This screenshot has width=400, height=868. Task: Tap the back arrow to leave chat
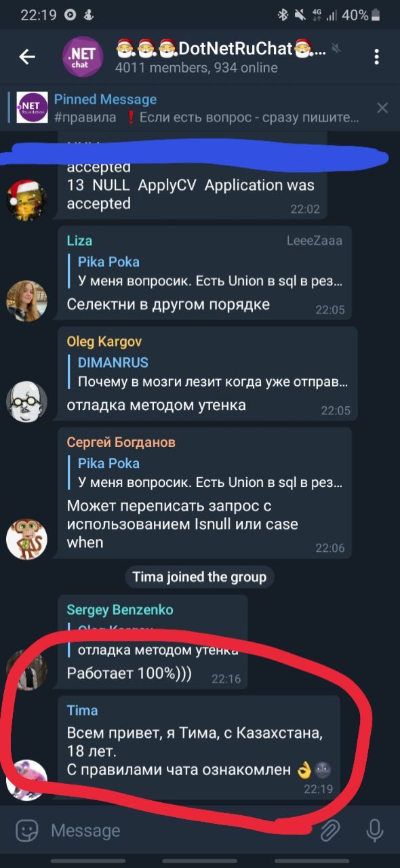tap(27, 57)
